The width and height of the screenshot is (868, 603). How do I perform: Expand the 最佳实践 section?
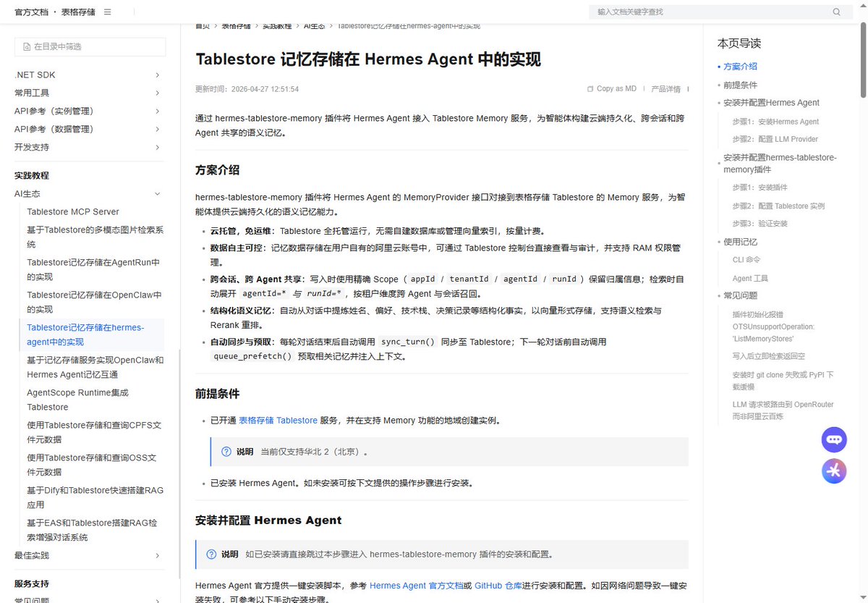[158, 556]
